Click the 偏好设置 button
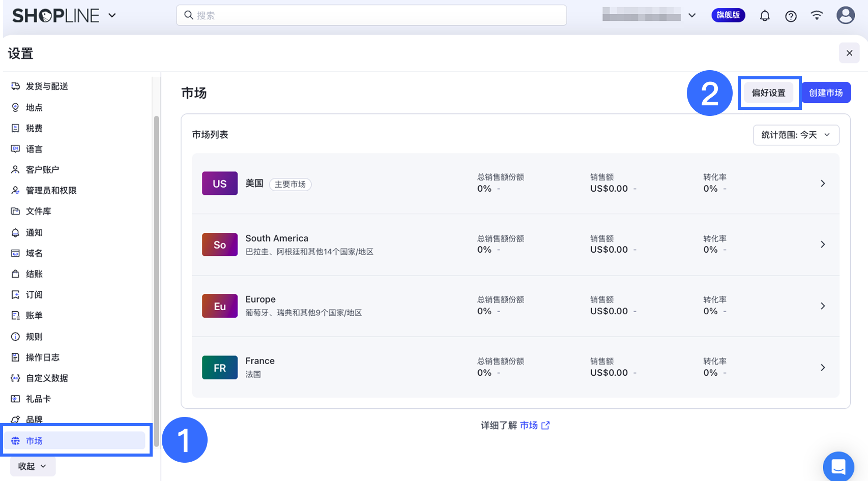The width and height of the screenshot is (868, 481). pyautogui.click(x=768, y=93)
